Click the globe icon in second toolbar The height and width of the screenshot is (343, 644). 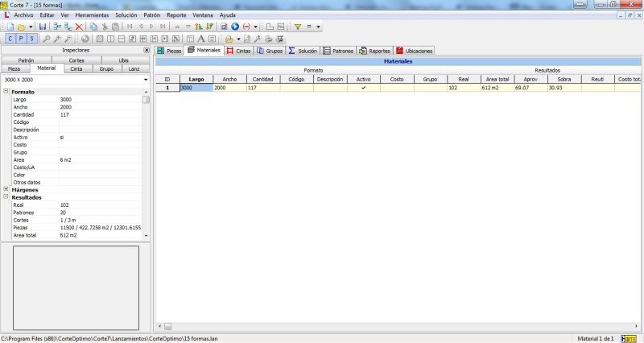pyautogui.click(x=85, y=39)
